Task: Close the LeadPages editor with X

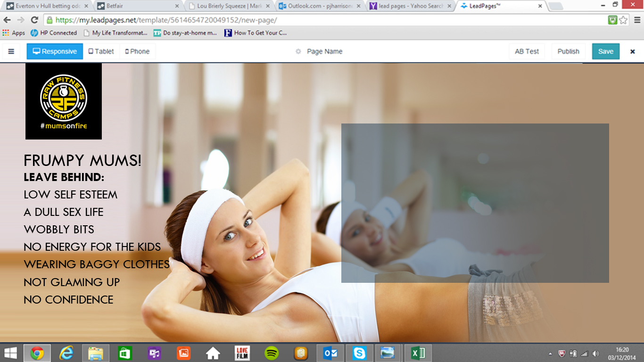Action: [x=633, y=51]
